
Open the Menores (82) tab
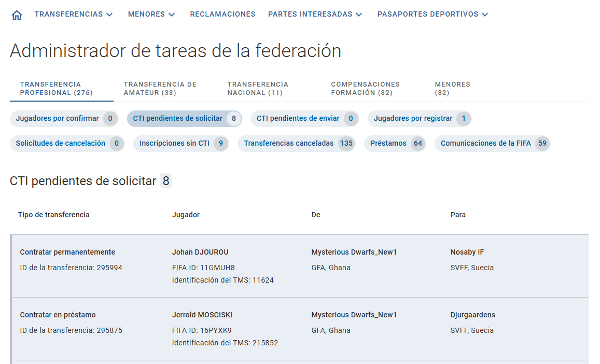pyautogui.click(x=453, y=89)
